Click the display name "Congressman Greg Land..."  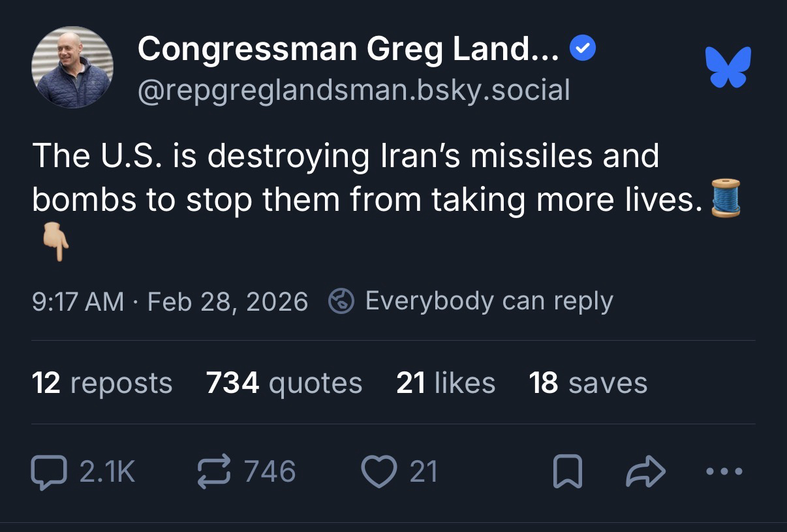(348, 49)
